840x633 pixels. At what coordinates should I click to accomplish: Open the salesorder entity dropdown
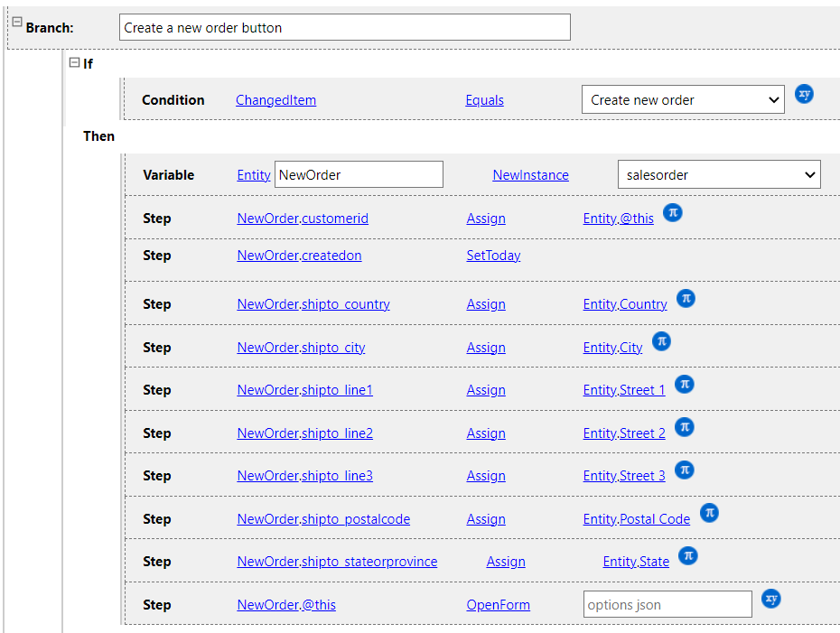point(718,175)
